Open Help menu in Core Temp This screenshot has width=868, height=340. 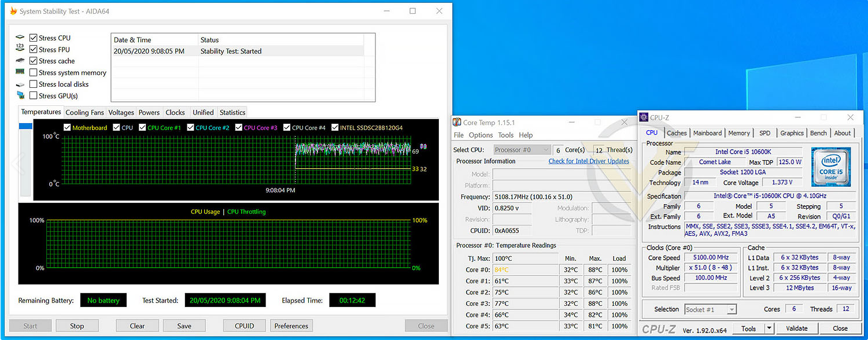pyautogui.click(x=526, y=135)
